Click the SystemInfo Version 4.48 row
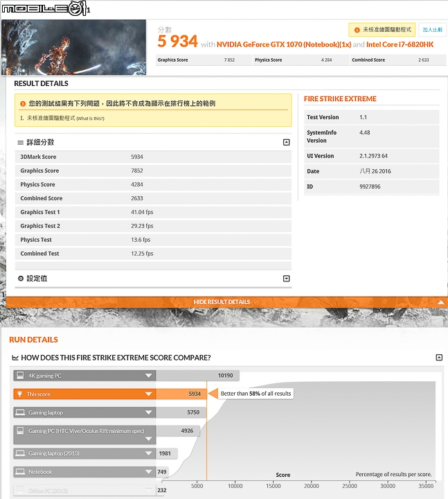The image size is (448, 499). point(372,137)
